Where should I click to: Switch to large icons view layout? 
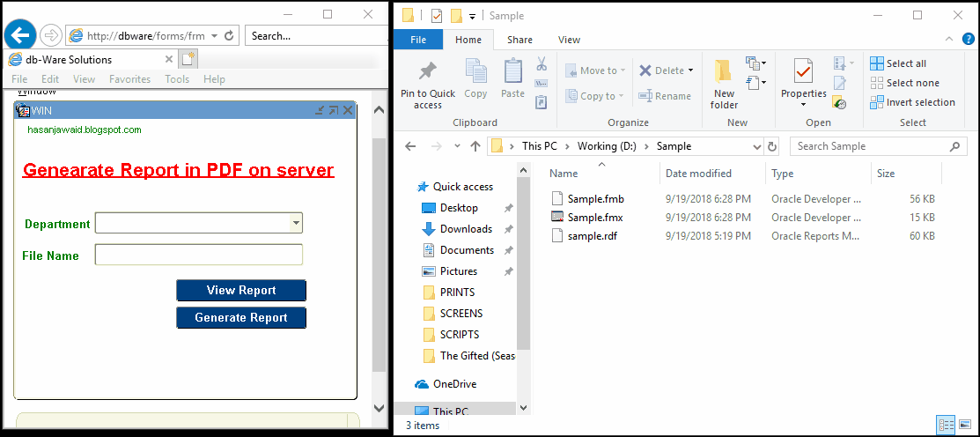[x=963, y=426]
